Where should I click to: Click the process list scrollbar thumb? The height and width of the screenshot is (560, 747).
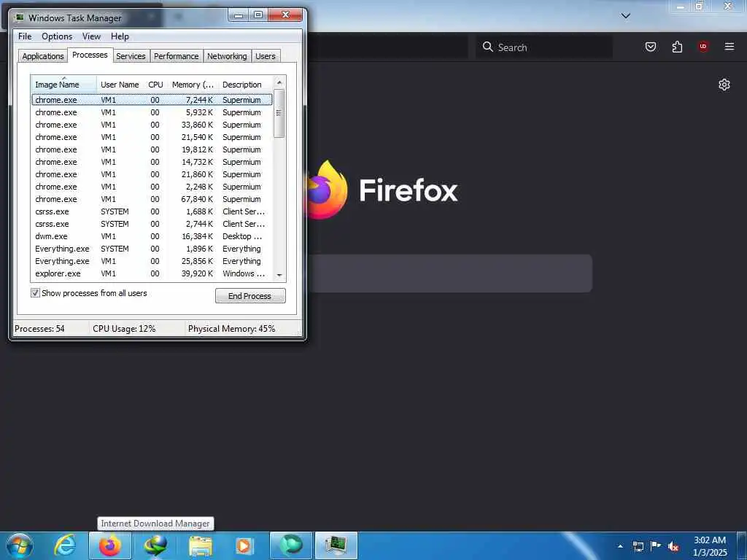pos(279,113)
